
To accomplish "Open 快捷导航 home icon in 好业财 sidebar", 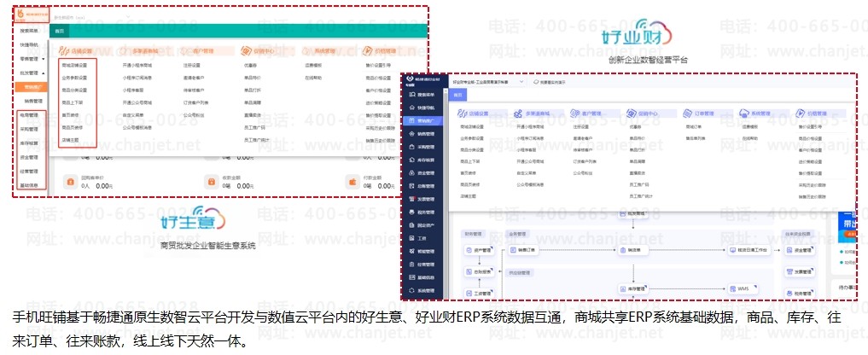I will point(411,108).
